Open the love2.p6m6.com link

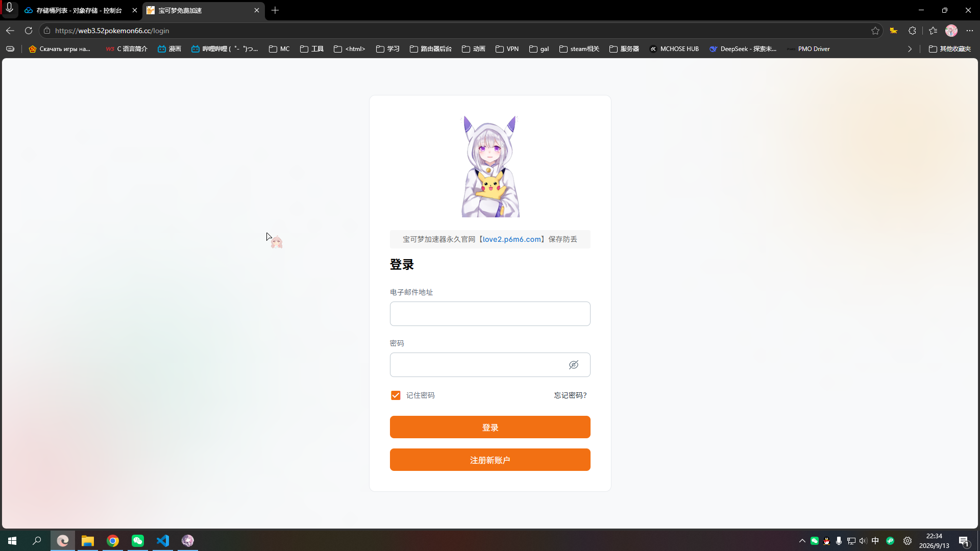coord(512,239)
